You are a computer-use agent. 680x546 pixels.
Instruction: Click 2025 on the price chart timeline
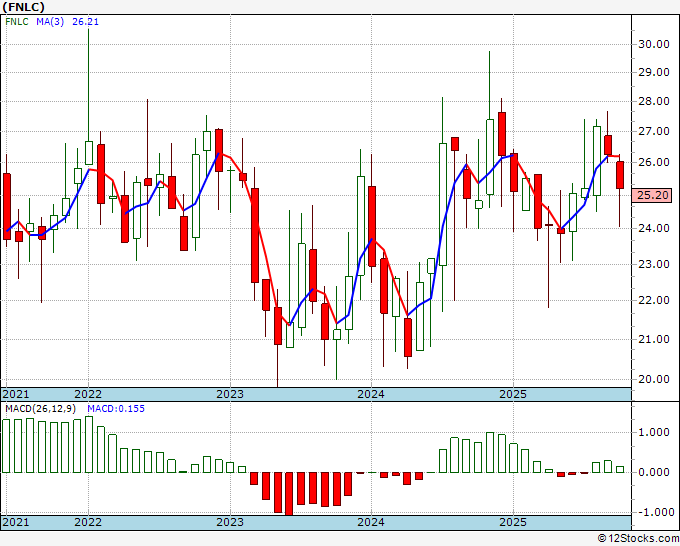[513, 394]
